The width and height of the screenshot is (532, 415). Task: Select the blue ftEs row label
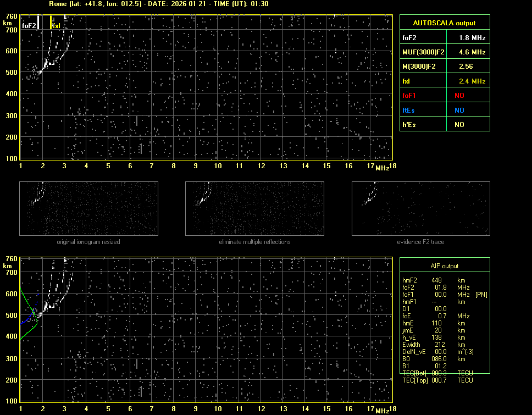409,110
